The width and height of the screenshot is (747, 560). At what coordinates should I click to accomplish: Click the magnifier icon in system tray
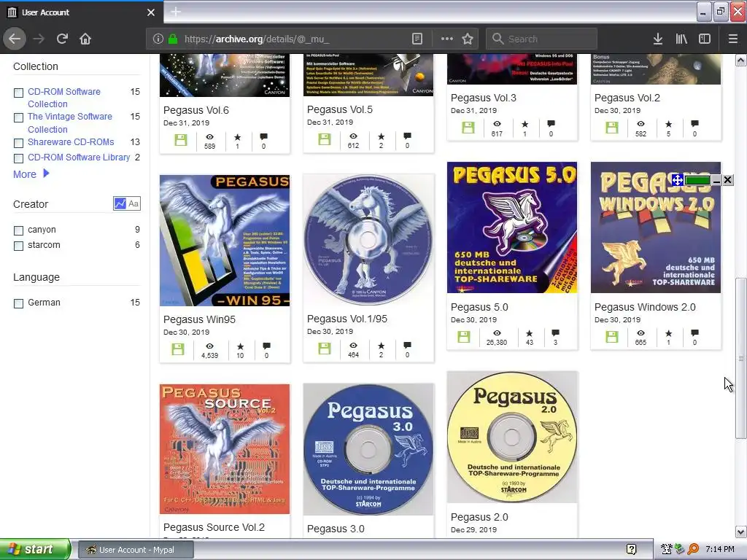pos(693,550)
